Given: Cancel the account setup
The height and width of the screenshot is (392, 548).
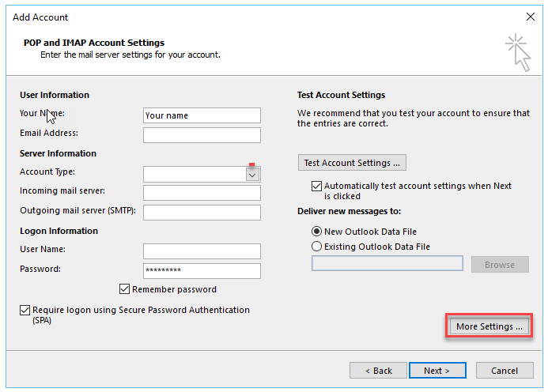Looking at the screenshot, I should (x=505, y=371).
